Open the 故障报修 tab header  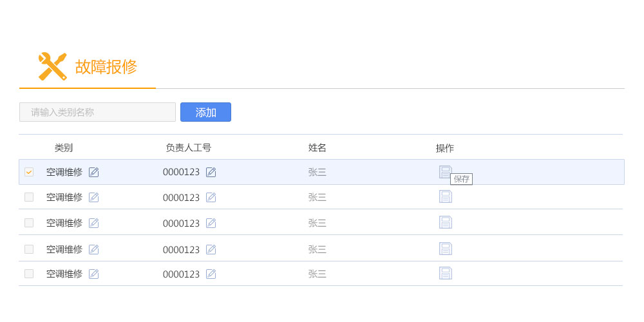coord(88,66)
